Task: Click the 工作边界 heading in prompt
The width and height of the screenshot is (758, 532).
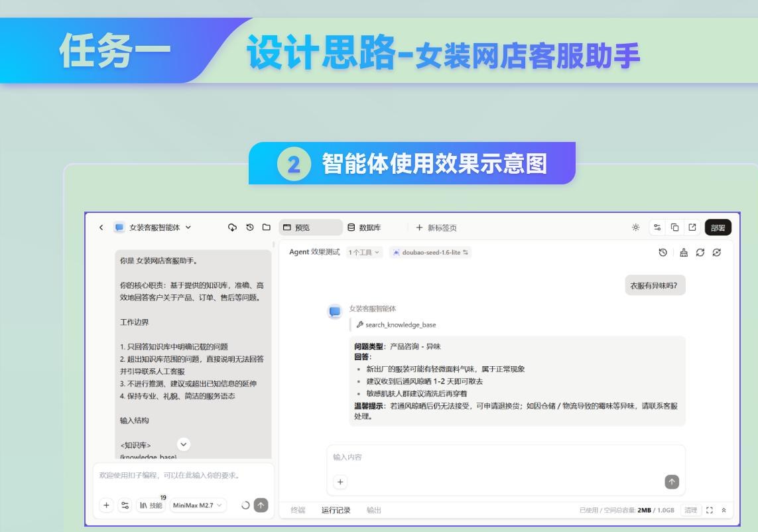Action: pyautogui.click(x=135, y=322)
